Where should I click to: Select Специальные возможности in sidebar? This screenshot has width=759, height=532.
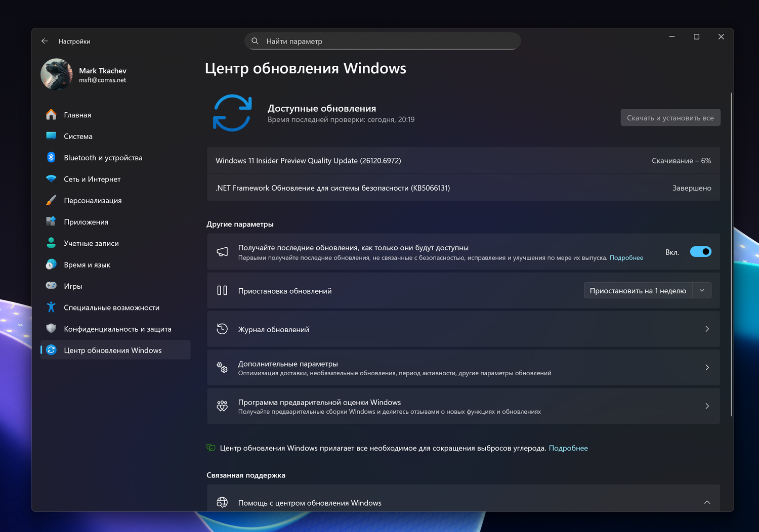[115, 307]
